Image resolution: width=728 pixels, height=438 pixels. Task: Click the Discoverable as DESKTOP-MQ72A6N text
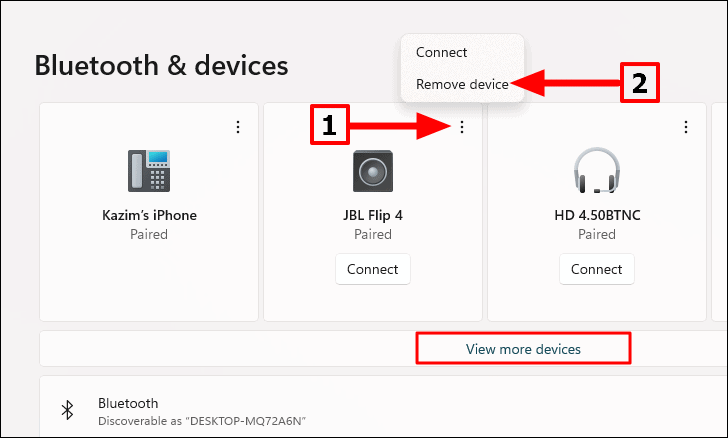point(202,421)
